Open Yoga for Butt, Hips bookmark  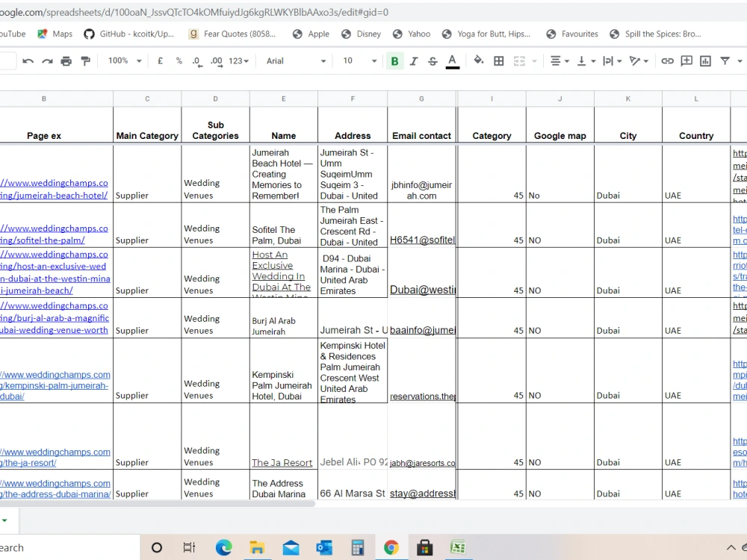(x=486, y=34)
